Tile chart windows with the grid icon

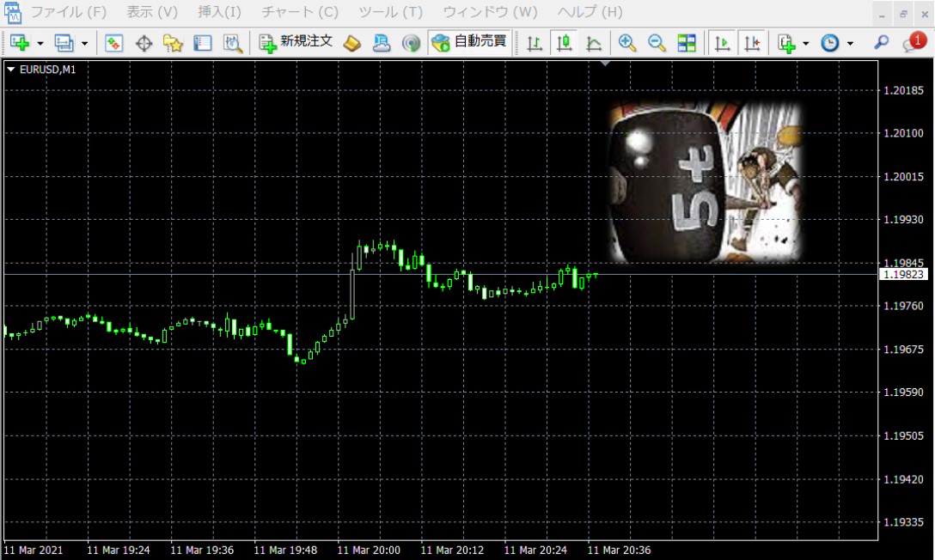pyautogui.click(x=687, y=43)
